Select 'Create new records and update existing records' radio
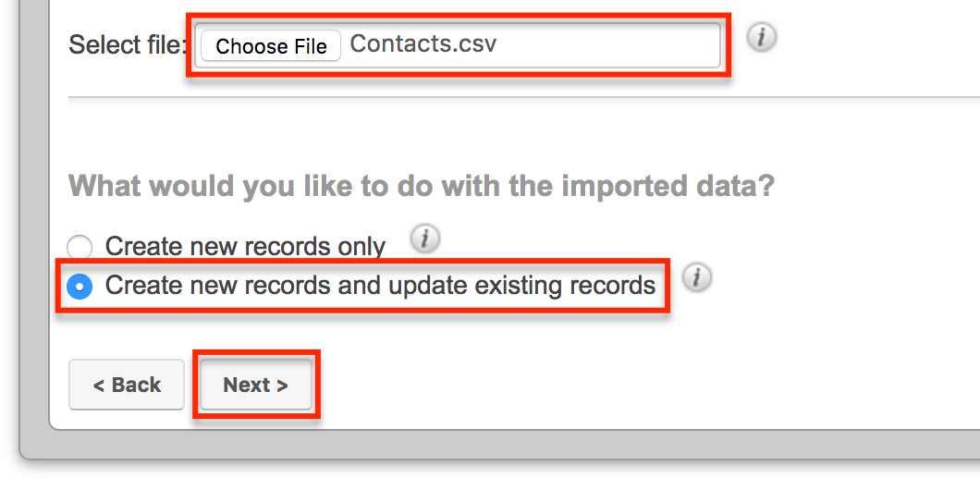The image size is (980, 490). pyautogui.click(x=80, y=287)
